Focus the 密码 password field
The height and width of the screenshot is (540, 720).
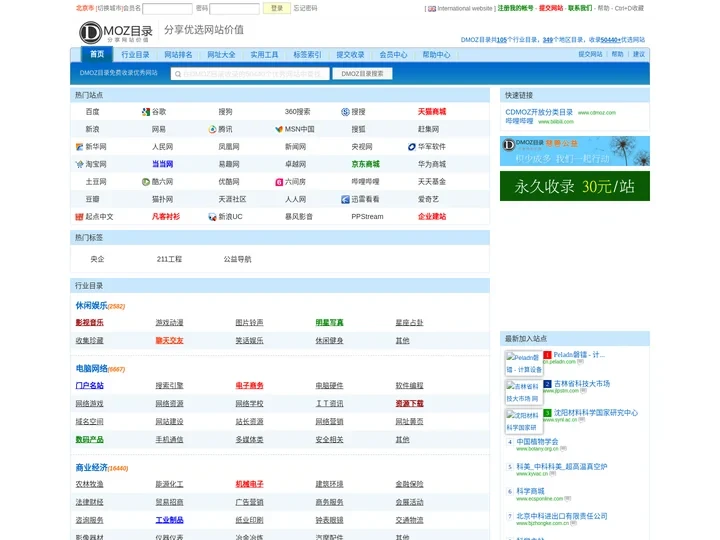click(235, 9)
